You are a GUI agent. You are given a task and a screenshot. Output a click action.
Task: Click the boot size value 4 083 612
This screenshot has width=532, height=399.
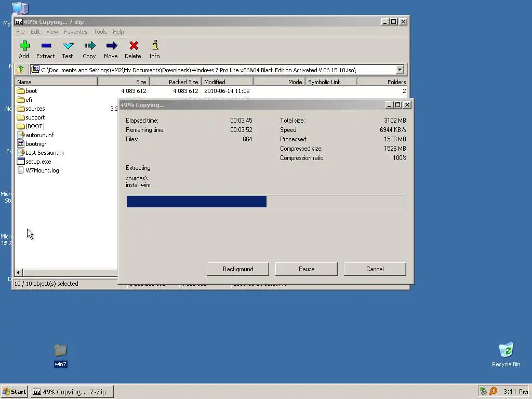click(x=134, y=91)
